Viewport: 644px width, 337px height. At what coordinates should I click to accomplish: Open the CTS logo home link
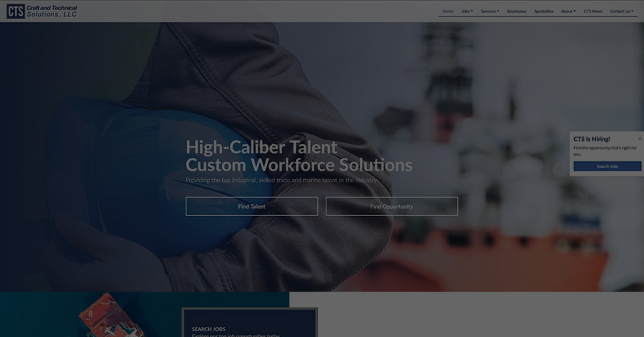click(x=42, y=11)
